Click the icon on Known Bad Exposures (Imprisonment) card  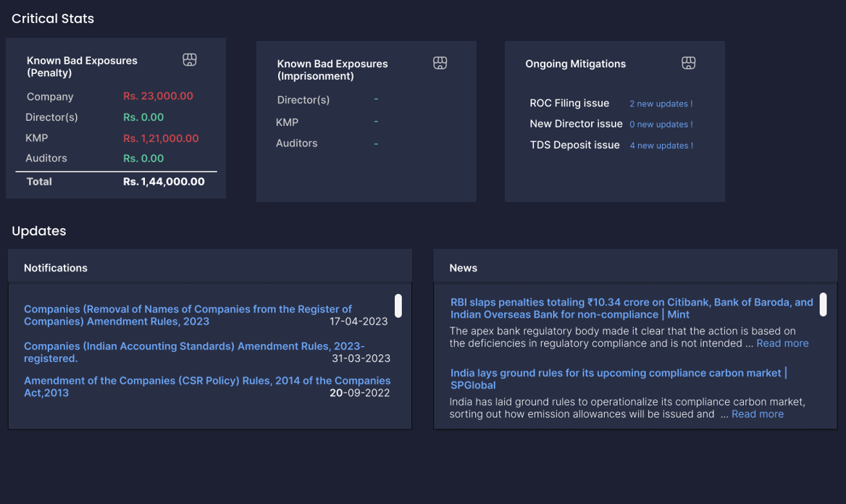[440, 64]
